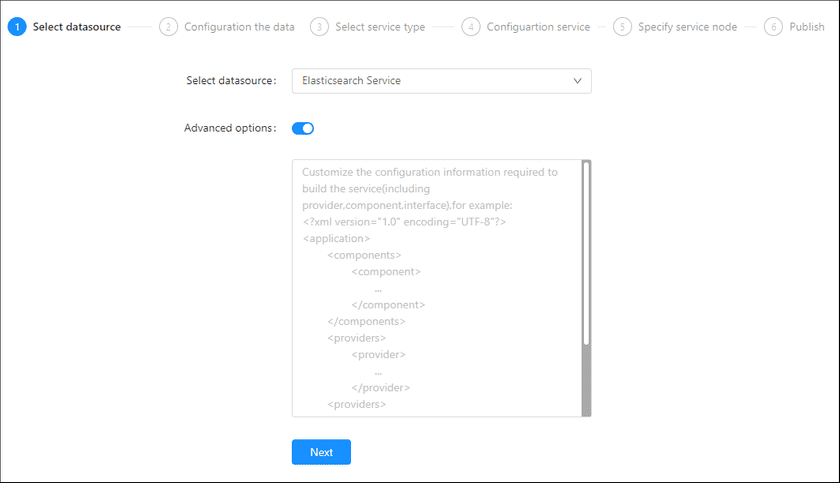This screenshot has height=483, width=840.
Task: Click the dropdown chevron arrow
Action: coord(577,81)
